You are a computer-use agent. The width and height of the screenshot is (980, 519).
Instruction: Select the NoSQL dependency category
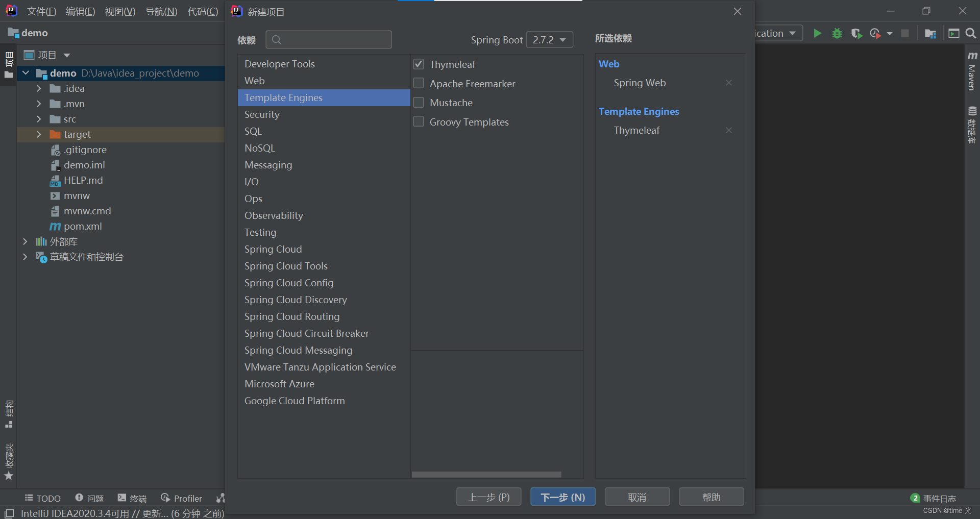(x=324, y=148)
